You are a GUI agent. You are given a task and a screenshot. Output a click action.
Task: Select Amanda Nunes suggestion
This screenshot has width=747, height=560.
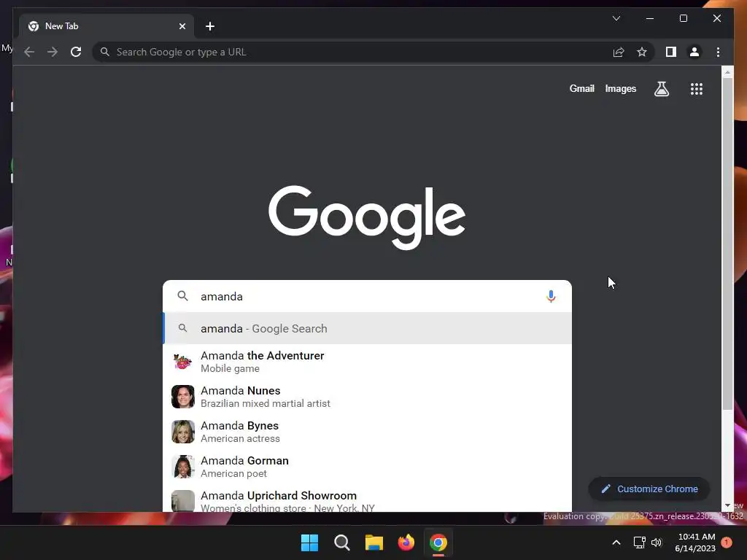pyautogui.click(x=367, y=397)
